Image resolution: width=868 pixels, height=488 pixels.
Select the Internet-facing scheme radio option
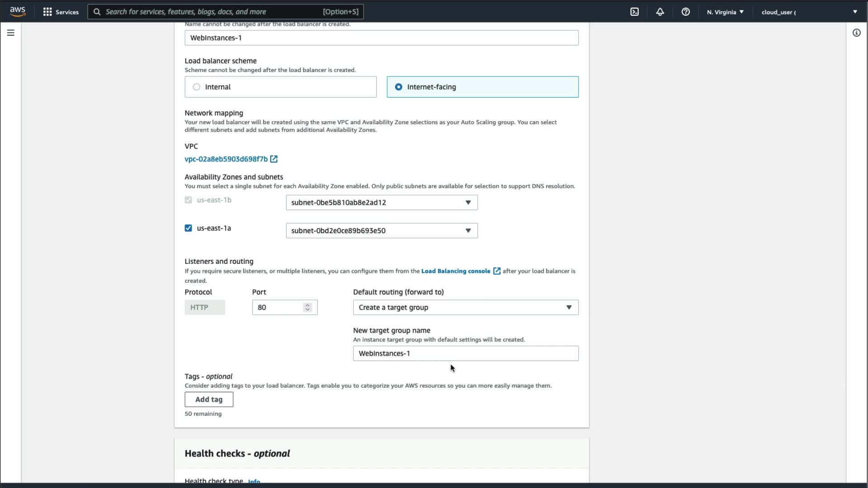[x=399, y=87]
